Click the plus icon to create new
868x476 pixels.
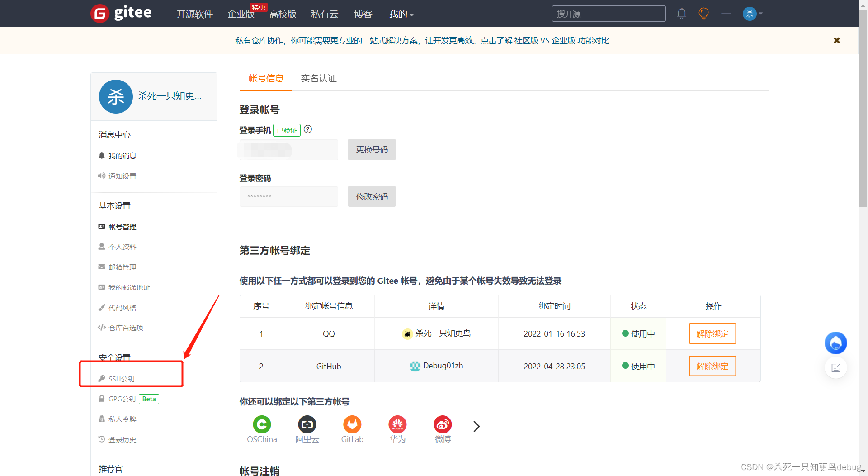[726, 14]
